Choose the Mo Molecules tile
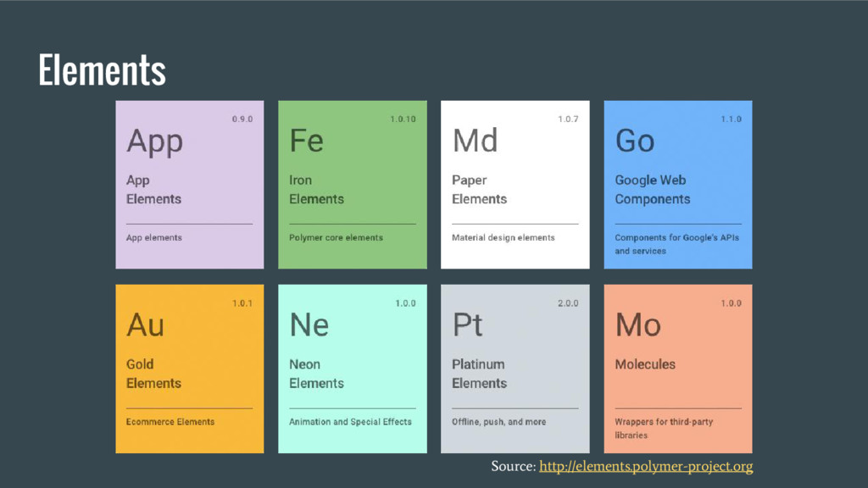868x488 pixels. pyautogui.click(x=677, y=369)
